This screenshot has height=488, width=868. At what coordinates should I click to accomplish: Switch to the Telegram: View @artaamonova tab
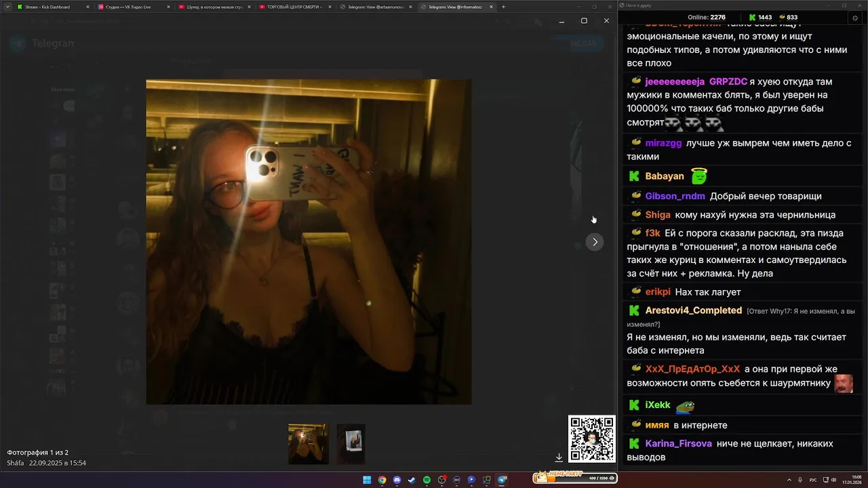pyautogui.click(x=375, y=7)
